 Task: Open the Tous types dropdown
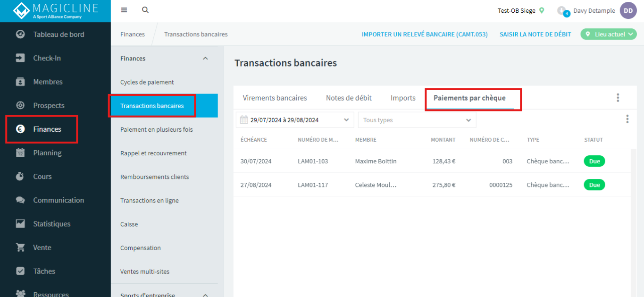click(x=417, y=120)
